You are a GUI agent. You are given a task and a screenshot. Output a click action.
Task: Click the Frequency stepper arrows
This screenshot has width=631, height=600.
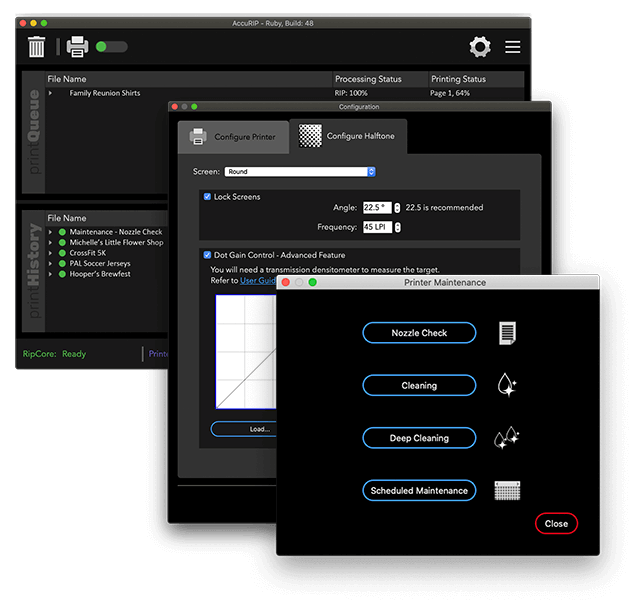pyautogui.click(x=397, y=227)
